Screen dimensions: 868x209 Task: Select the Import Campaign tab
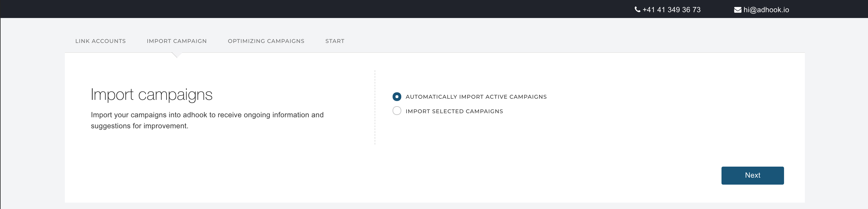click(x=177, y=41)
